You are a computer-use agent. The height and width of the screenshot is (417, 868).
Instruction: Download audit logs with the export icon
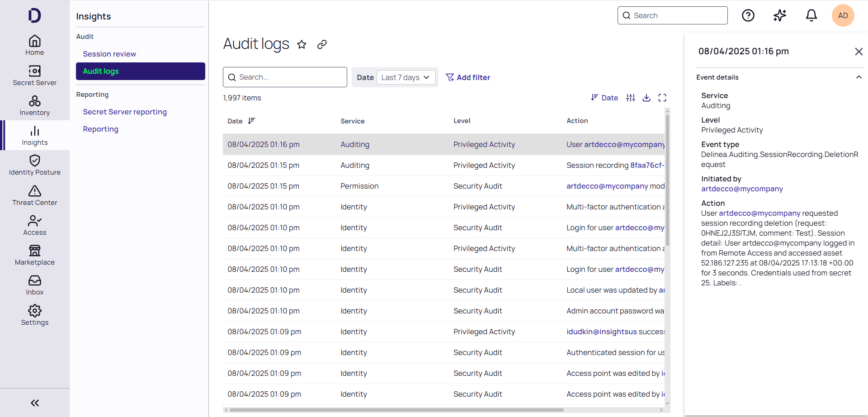tap(646, 98)
